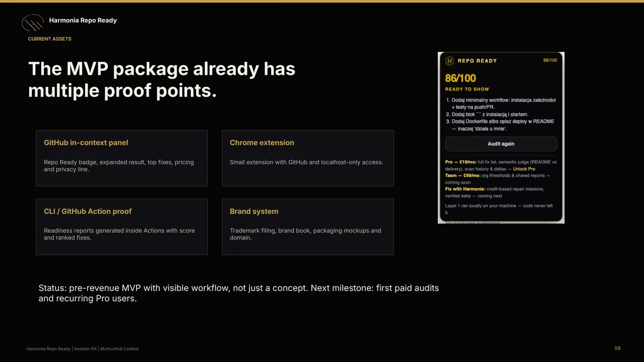Click the Harmonia logo icon in the header
The width and height of the screenshot is (644, 362).
coord(33,23)
